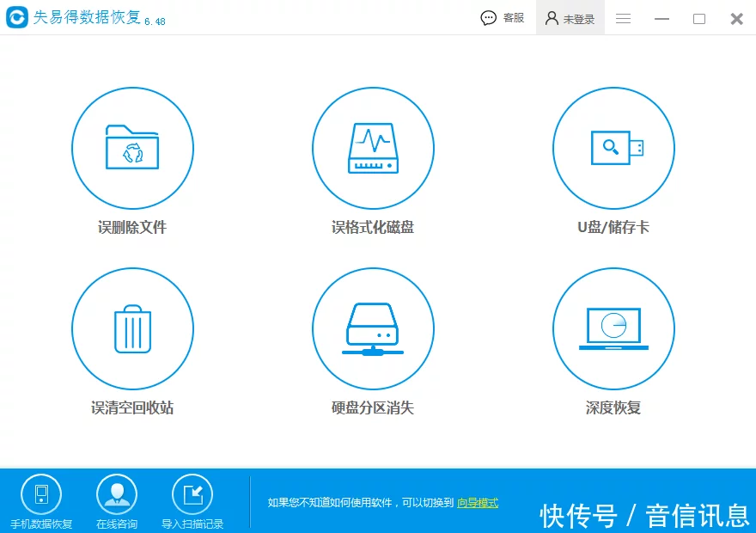Select the 硬盘分区消失 partition icon
This screenshot has height=533, width=756.
tap(373, 328)
